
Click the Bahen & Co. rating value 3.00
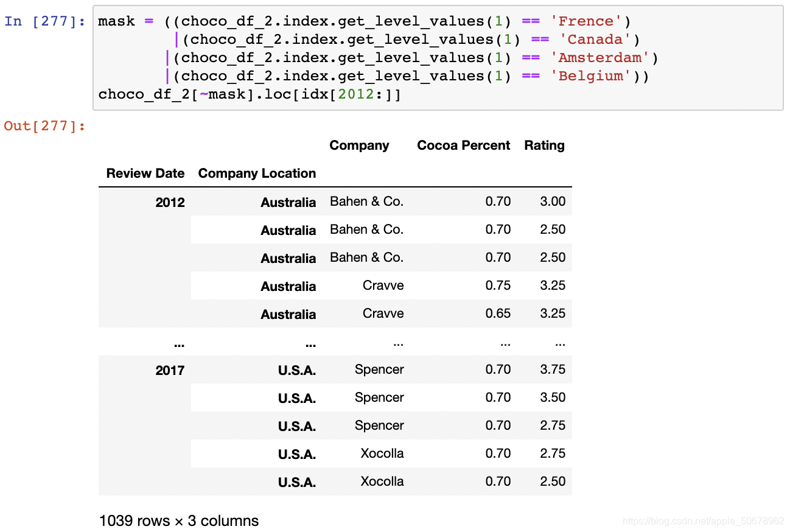[x=553, y=201]
